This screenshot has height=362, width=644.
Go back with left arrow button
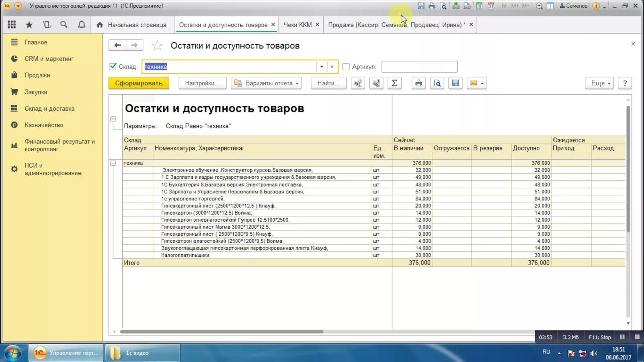pyautogui.click(x=117, y=45)
